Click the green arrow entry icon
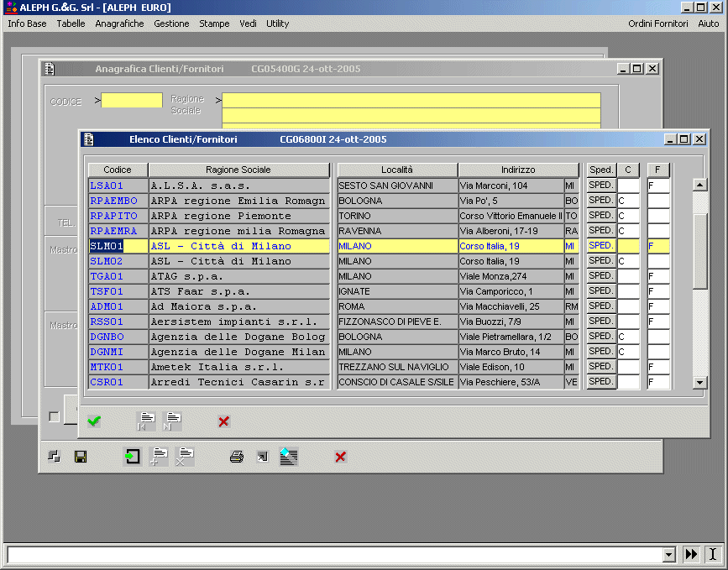The width and height of the screenshot is (728, 570). click(x=133, y=457)
